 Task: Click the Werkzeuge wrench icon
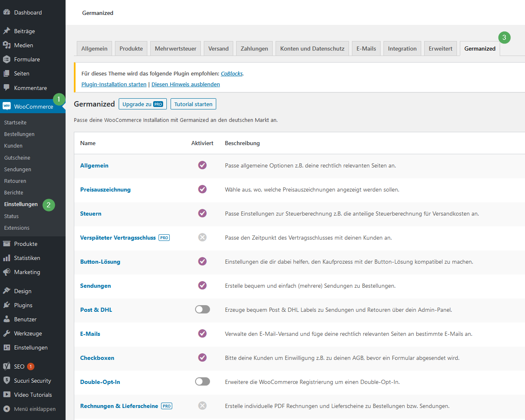coord(7,333)
